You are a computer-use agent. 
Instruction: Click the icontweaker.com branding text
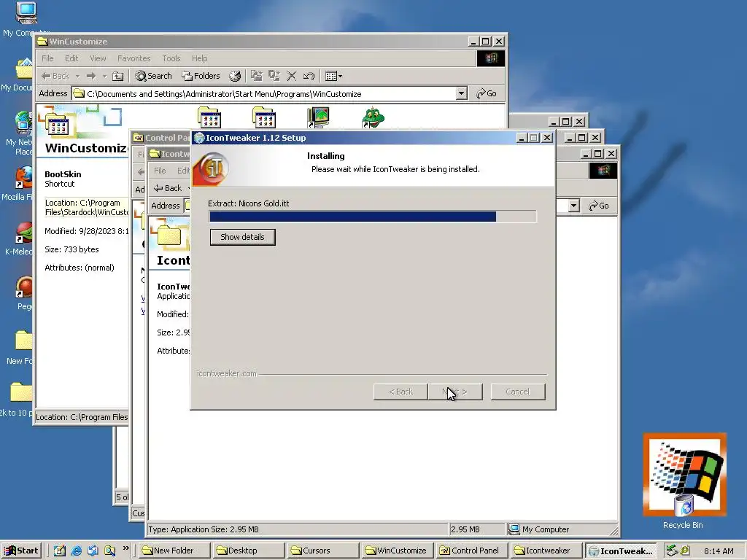[227, 374]
